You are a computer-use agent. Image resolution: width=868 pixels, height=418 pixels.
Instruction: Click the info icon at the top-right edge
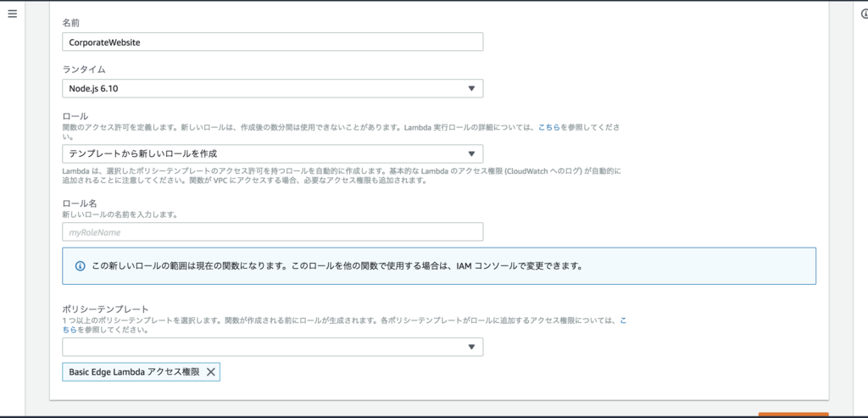(x=865, y=14)
